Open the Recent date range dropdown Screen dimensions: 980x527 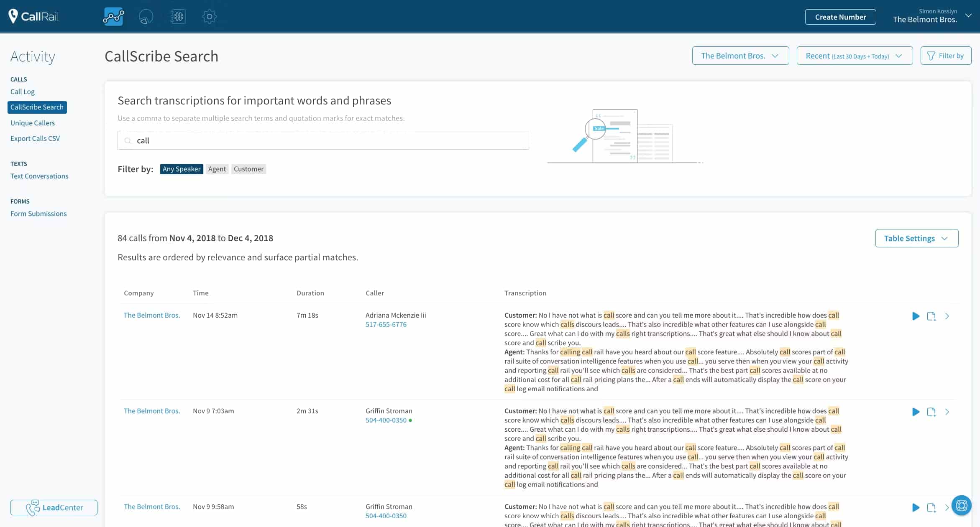pos(855,56)
